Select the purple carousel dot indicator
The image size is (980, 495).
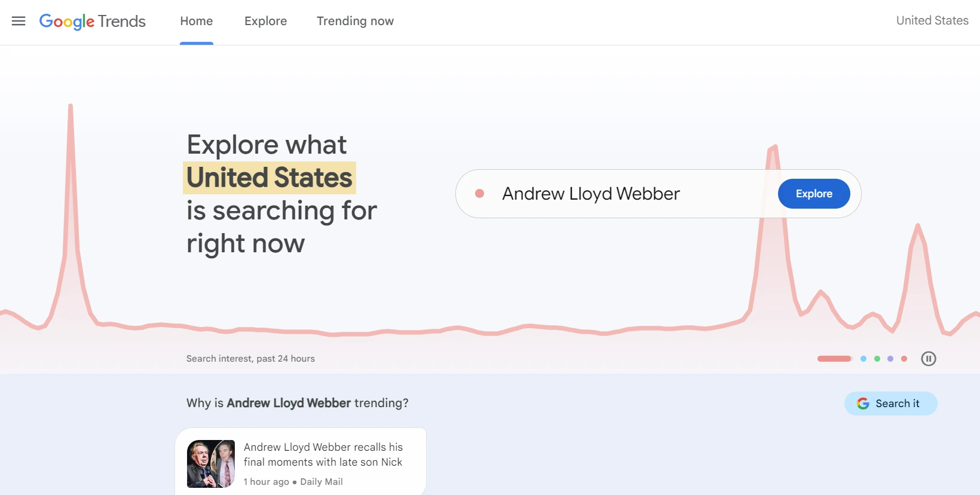890,359
